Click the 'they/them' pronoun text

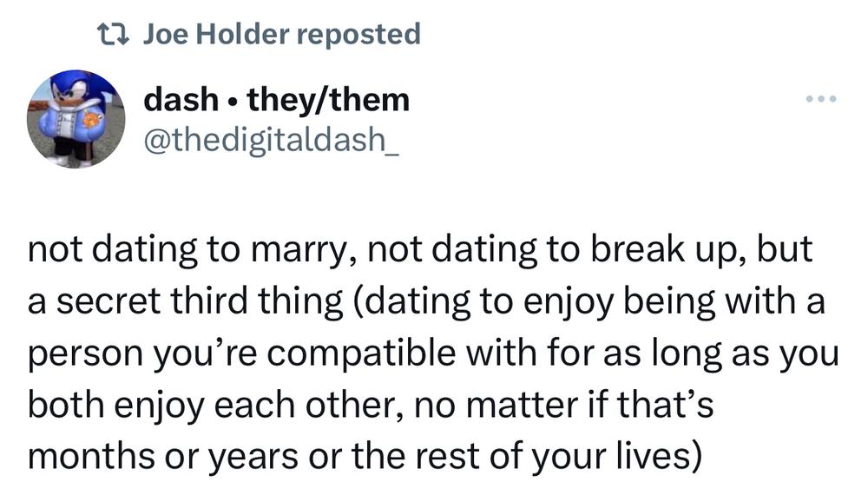pos(328,100)
